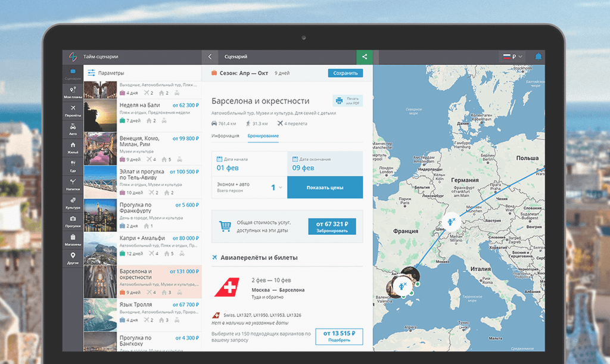Select the Неделя на Бали scenario
Screen dimensions: 610x364
click(x=143, y=116)
